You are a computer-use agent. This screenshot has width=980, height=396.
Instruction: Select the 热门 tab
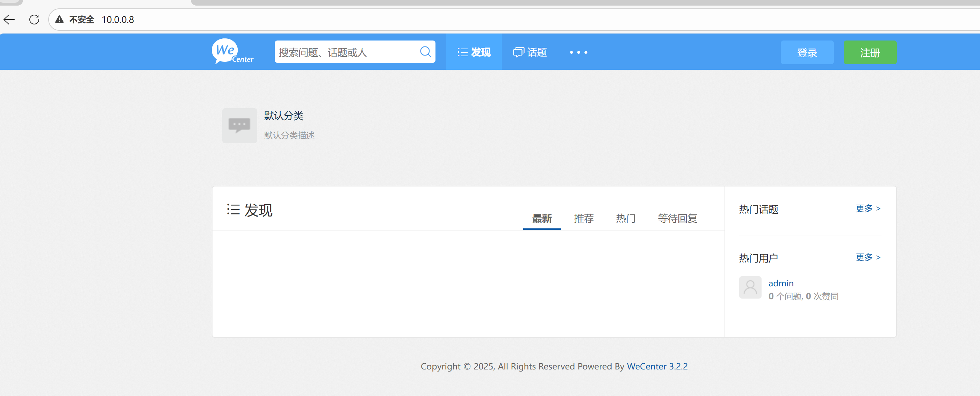626,219
